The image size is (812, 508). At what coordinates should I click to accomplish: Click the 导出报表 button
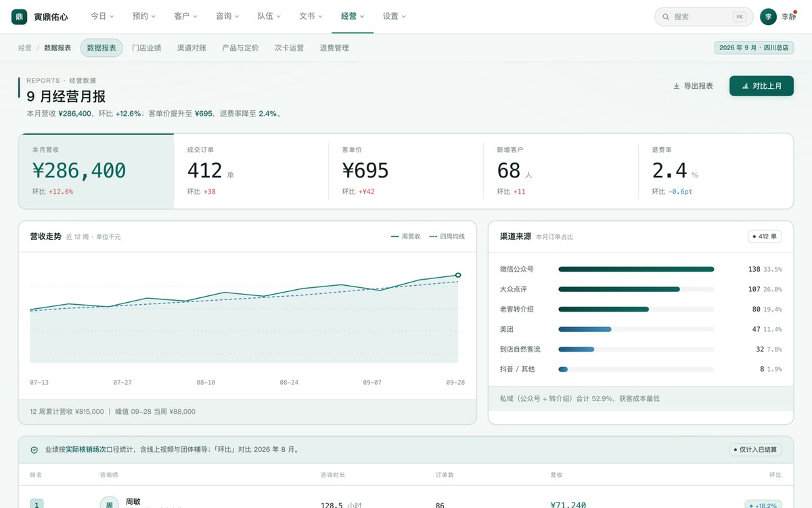pyautogui.click(x=693, y=86)
